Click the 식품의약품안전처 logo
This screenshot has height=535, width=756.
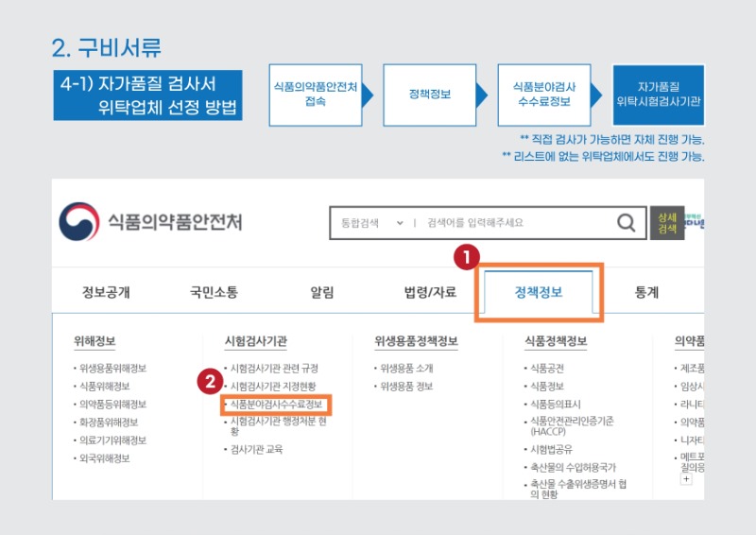(151, 222)
